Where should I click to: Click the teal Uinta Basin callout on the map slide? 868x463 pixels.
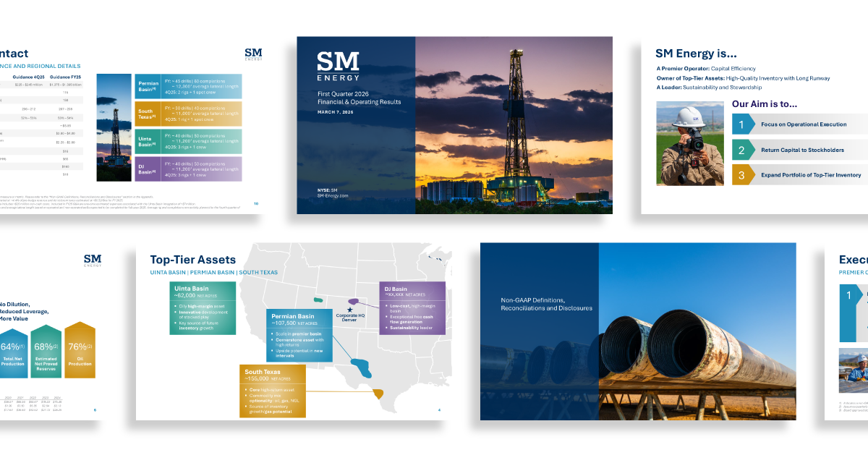[203, 308]
